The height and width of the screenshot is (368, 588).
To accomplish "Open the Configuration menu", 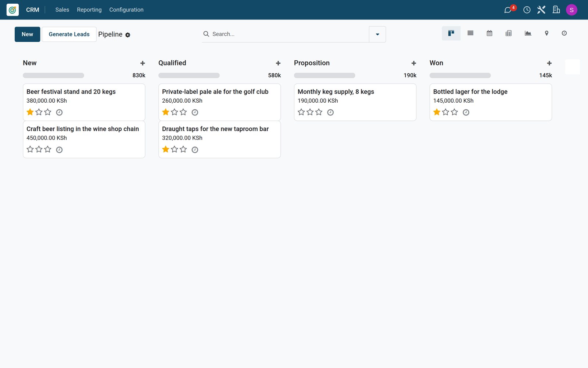I will pyautogui.click(x=126, y=10).
